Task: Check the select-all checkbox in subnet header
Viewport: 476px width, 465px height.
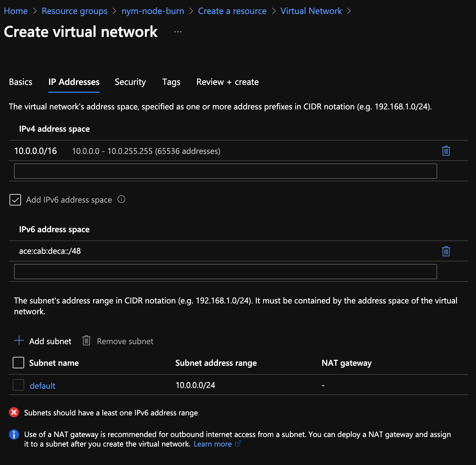Action: (18, 362)
